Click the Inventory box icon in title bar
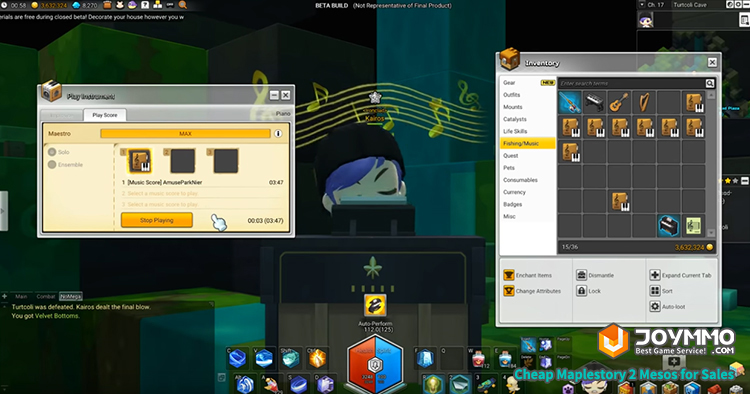The image size is (750, 394). (510, 59)
